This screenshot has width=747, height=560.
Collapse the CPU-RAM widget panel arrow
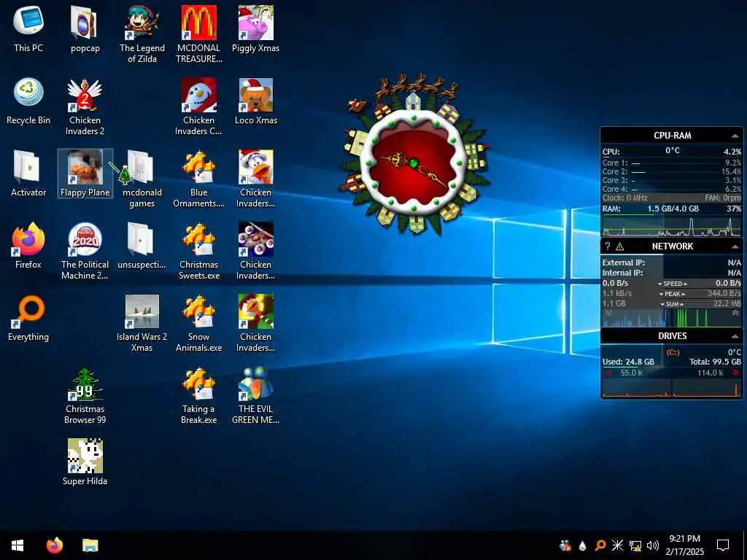[735, 136]
